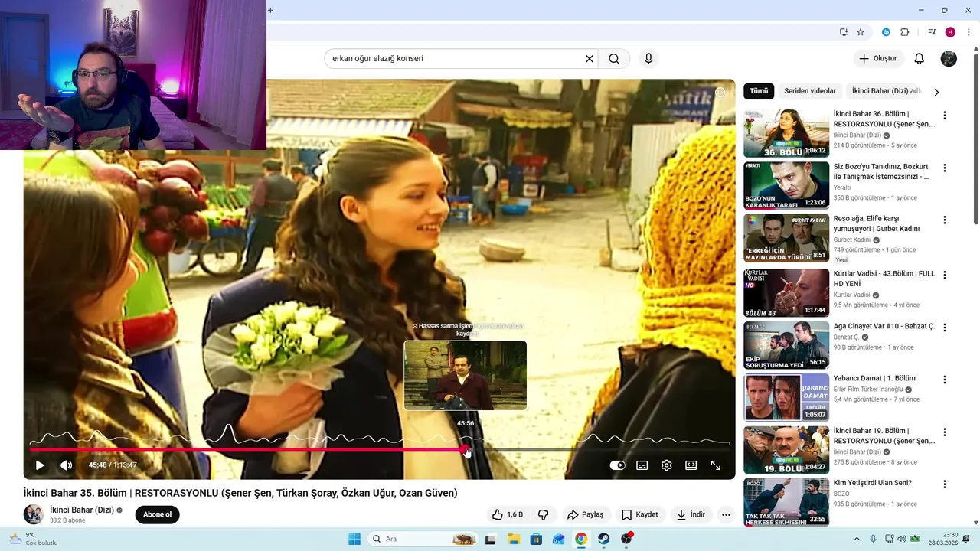Bookmark this page with the star icon
This screenshot has width=980, height=551.
861,32
